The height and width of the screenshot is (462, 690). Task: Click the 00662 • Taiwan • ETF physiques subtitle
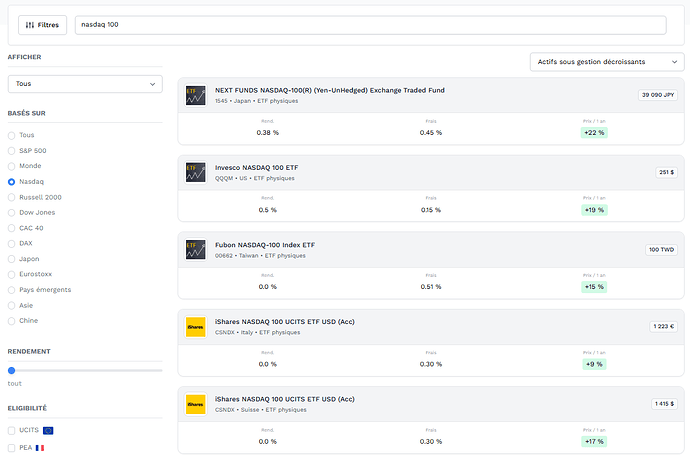tap(260, 256)
